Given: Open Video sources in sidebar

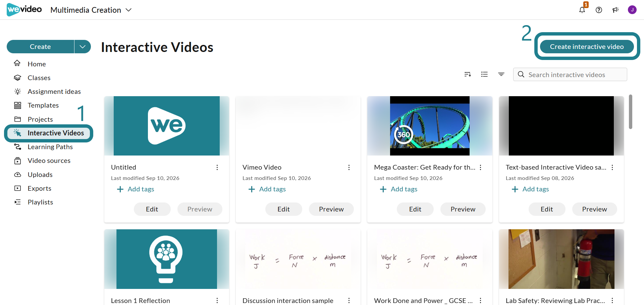Looking at the screenshot, I should (x=49, y=161).
